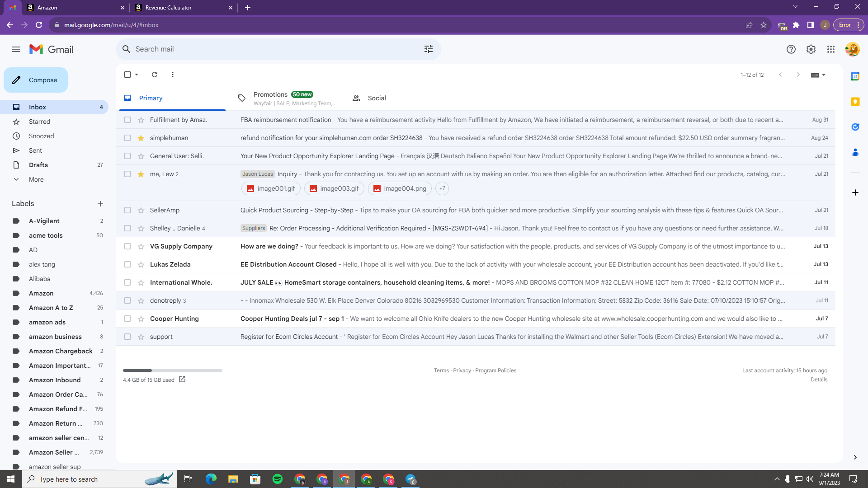Viewport: 868px width, 488px height.
Task: Star the SellerAmp email
Action: 141,210
